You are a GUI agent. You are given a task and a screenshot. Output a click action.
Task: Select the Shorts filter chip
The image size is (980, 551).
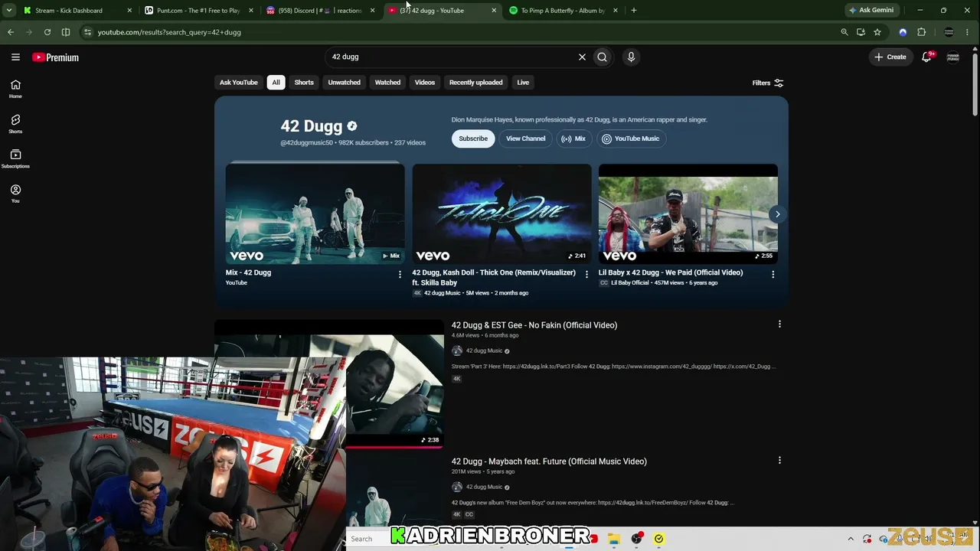tap(304, 83)
